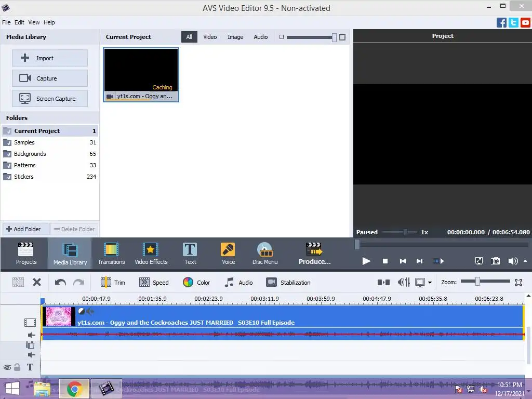The image size is (532, 399).
Task: Select the All media filter tab
Action: click(x=189, y=37)
